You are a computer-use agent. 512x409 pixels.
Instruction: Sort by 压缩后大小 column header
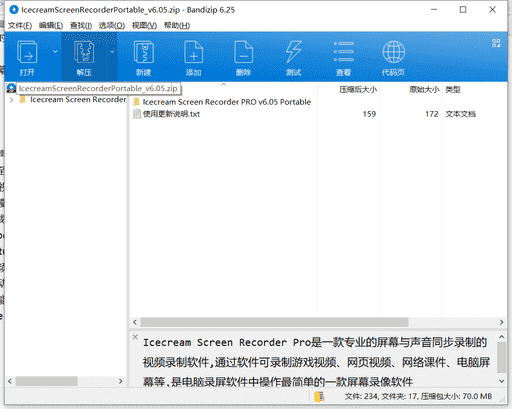[358, 90]
